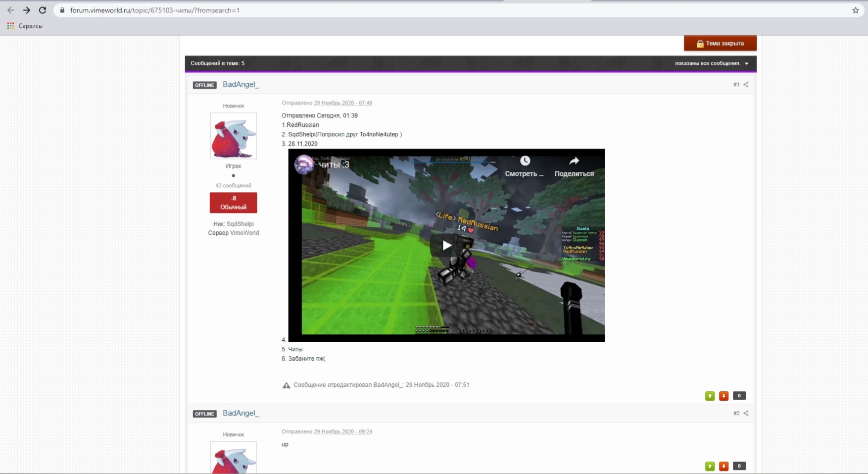868x474 pixels.
Task: Click the Смотреть позже clock icon on video
Action: [x=525, y=161]
